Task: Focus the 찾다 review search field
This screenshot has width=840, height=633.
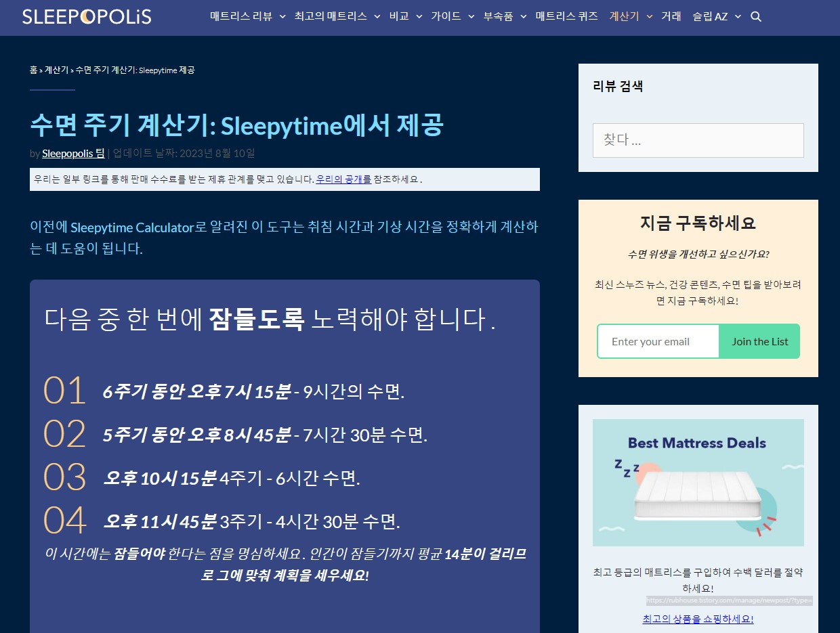Action: (x=698, y=140)
